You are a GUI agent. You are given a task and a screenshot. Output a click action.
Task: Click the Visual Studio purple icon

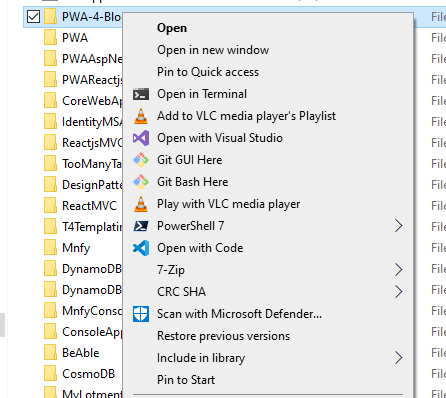(x=141, y=138)
